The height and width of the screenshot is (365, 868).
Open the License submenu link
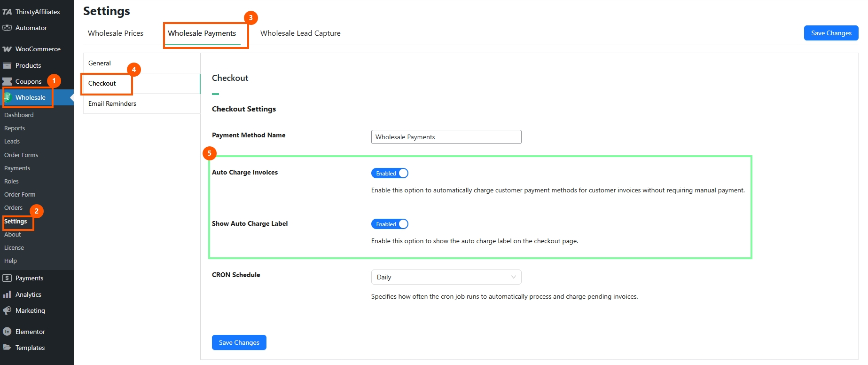click(14, 247)
